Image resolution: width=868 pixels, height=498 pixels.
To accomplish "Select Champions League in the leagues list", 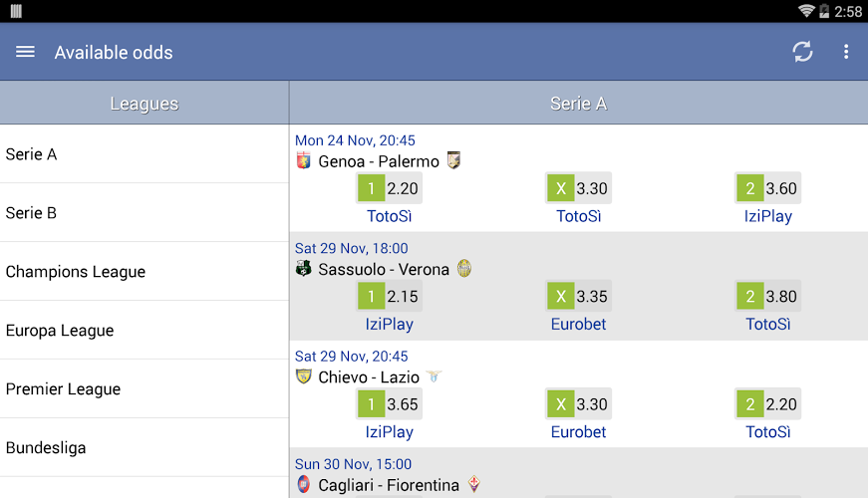I will click(145, 271).
